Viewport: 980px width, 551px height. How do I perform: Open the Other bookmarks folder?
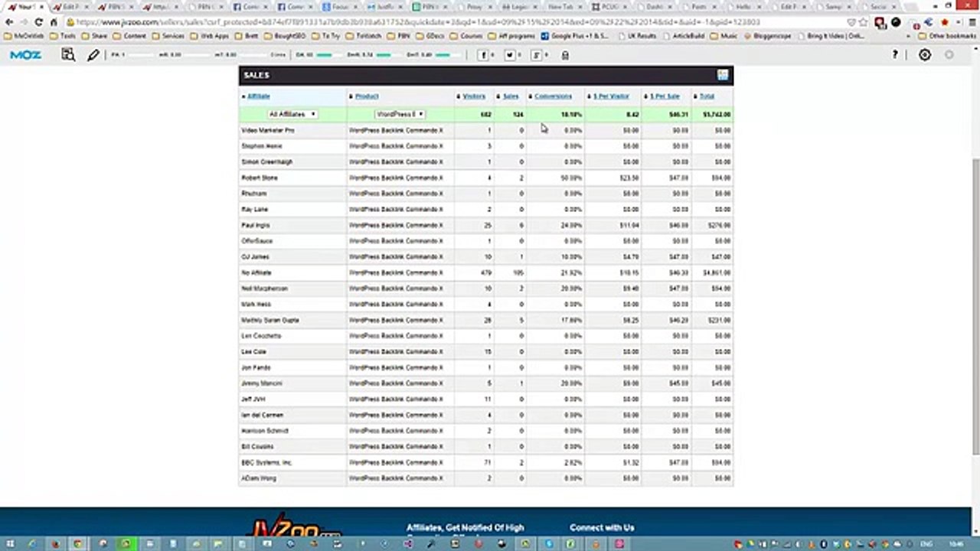click(x=947, y=36)
